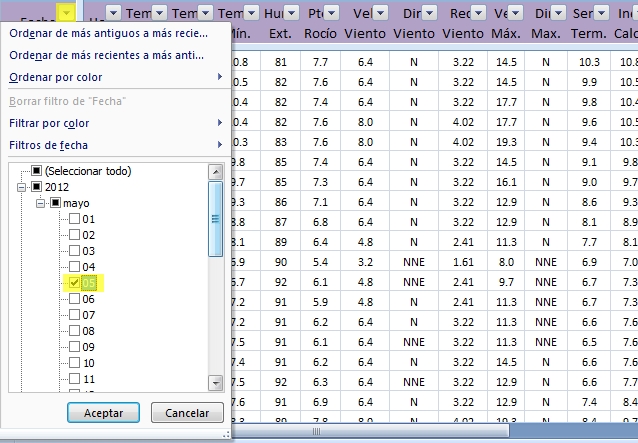Select the Hum Ext. cell showing 81
This screenshot has height=443, width=638.
(281, 62)
